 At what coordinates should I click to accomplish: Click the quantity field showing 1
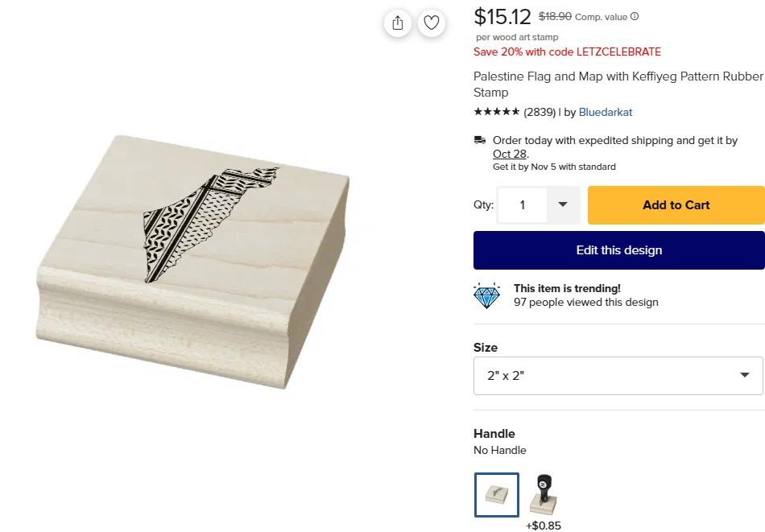(523, 205)
